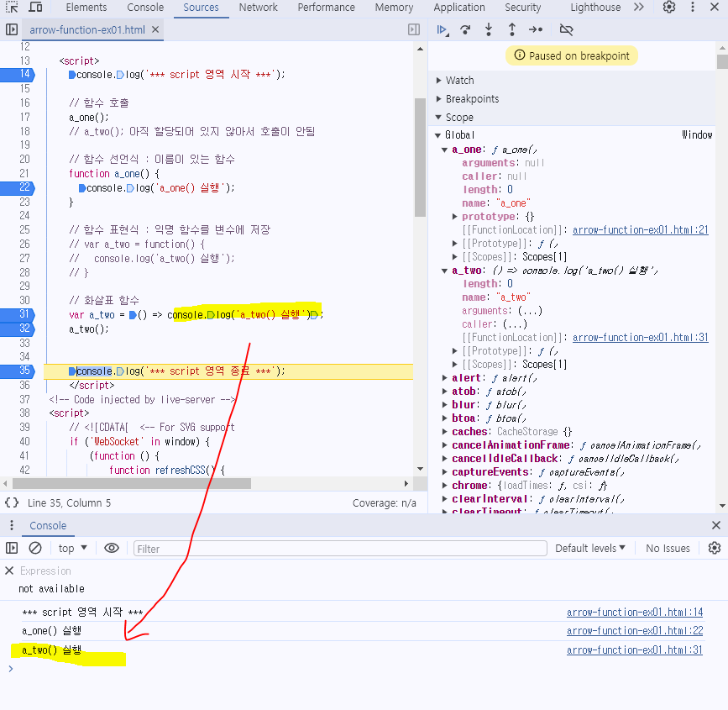The width and height of the screenshot is (728, 710).
Task: Click the source editor horizontal scrollbar
Action: coord(132,484)
